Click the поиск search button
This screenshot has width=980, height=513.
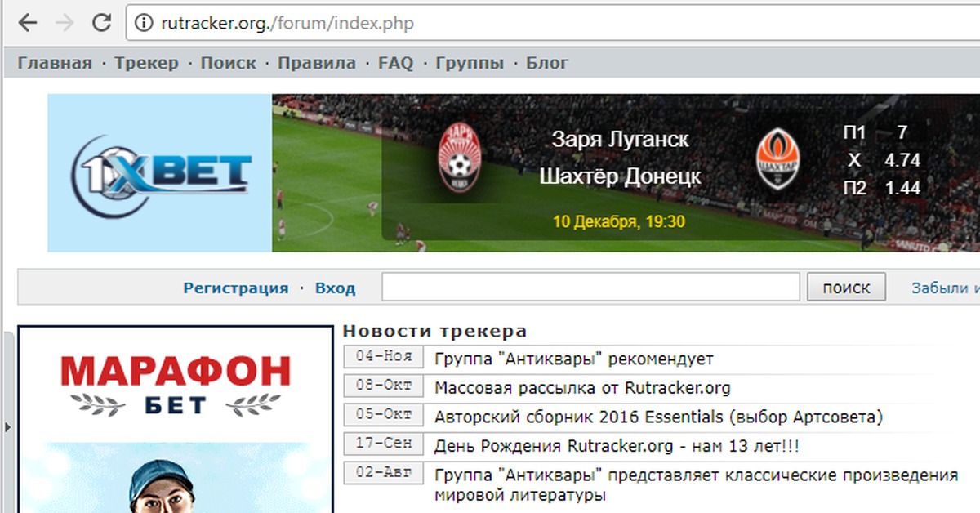point(847,288)
